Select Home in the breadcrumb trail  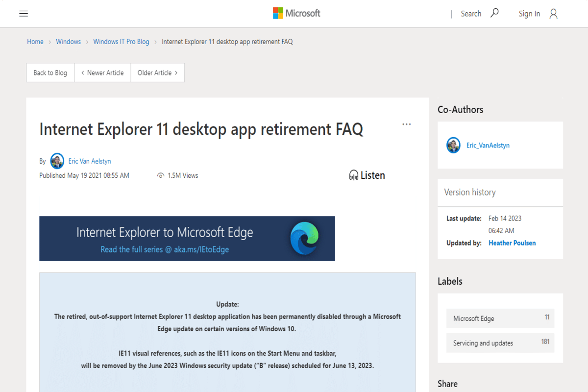coord(35,42)
